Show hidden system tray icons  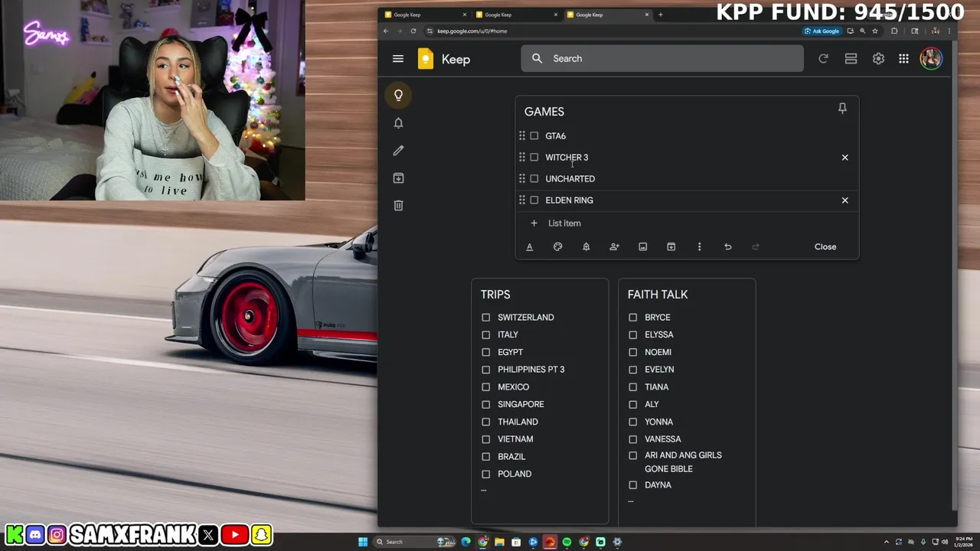point(887,542)
